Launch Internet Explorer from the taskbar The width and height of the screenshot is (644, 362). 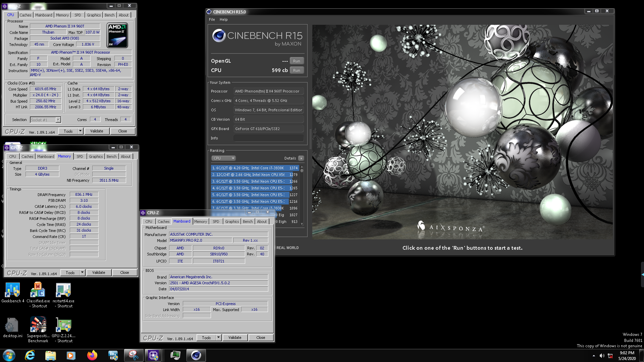pos(30,355)
